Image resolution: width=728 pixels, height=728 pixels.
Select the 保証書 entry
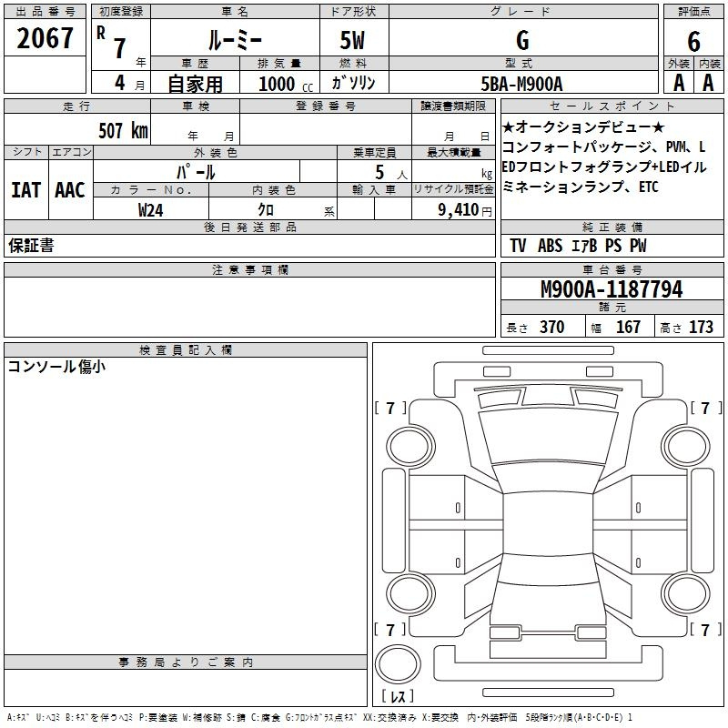31,246
